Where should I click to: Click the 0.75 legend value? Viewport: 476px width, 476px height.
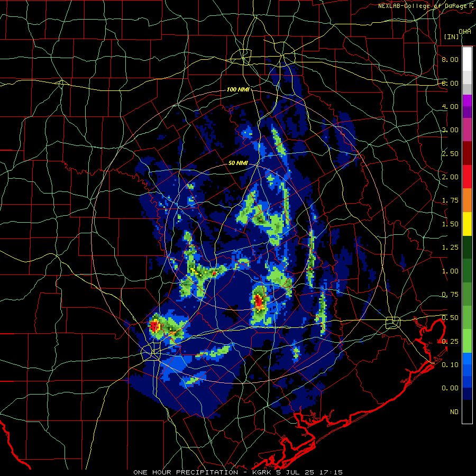[450, 295]
